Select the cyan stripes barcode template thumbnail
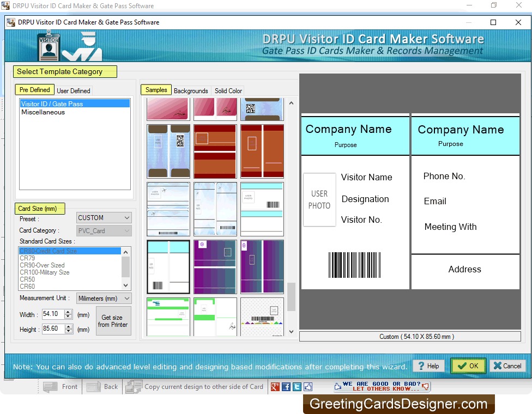532x414 pixels. click(262, 209)
